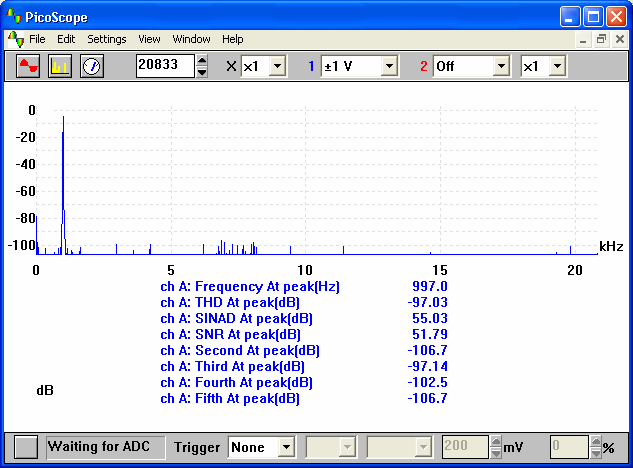Expand the X zoom x1 dropdown
This screenshot has height=468, width=633.
click(277, 66)
